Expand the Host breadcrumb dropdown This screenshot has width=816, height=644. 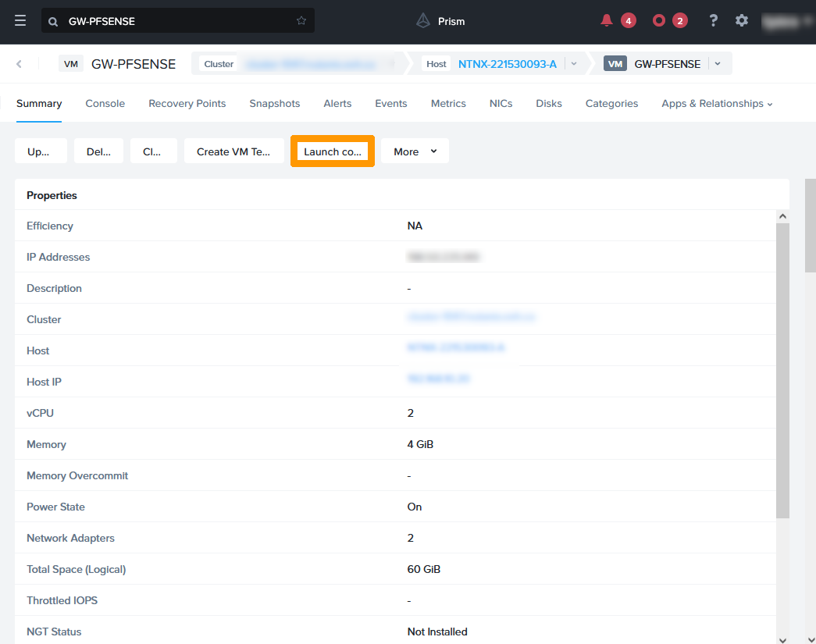574,64
